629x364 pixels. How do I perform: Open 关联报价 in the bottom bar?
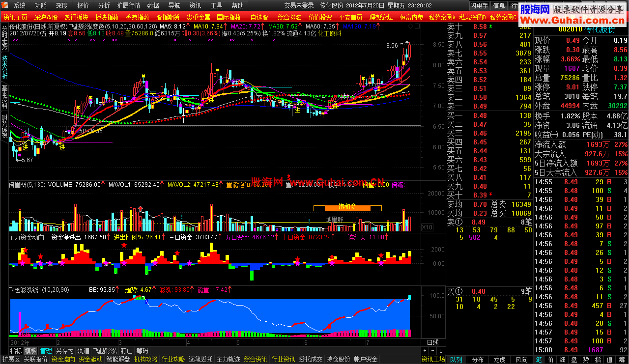coord(35,360)
